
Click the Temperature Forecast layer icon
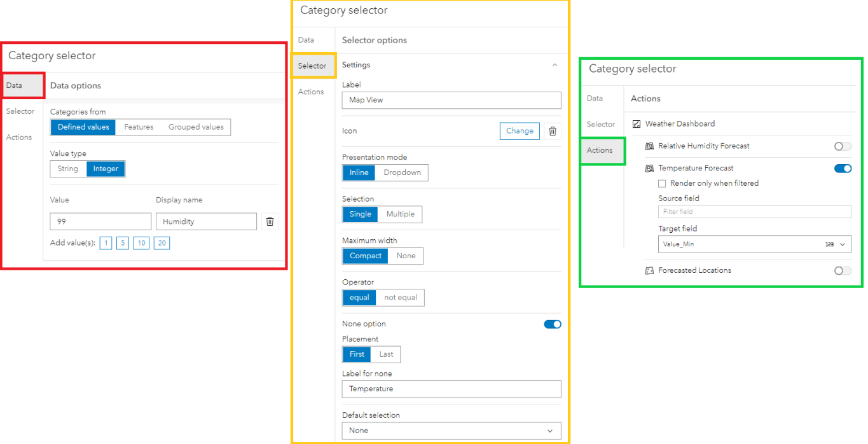649,168
